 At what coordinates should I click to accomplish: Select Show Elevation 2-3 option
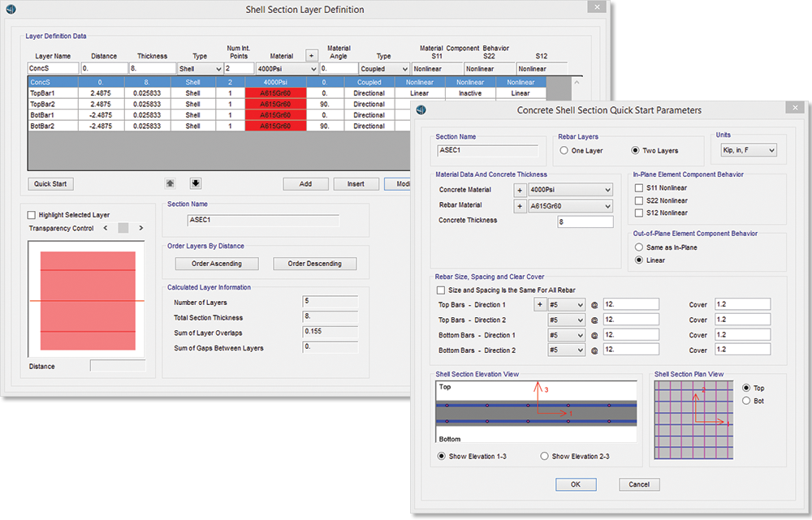point(544,457)
